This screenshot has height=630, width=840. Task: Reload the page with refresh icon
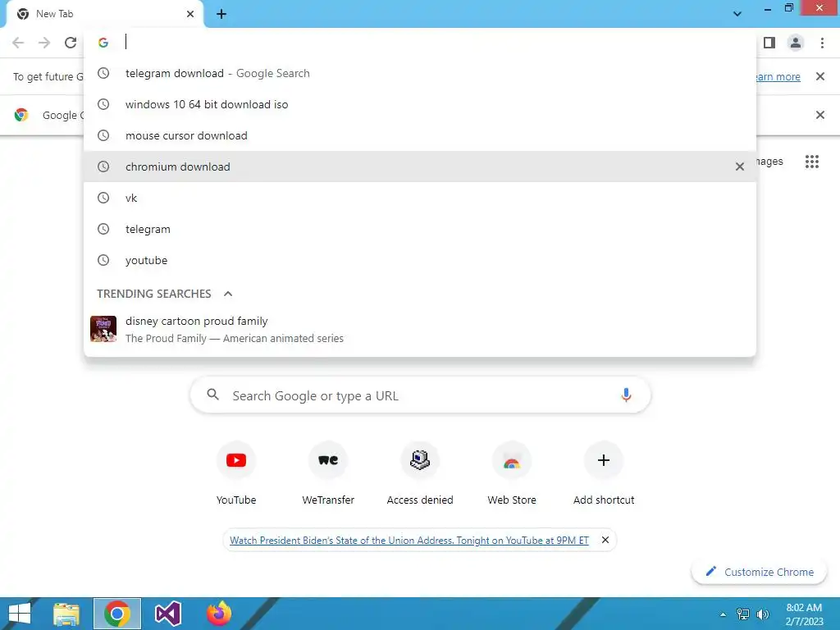point(71,43)
